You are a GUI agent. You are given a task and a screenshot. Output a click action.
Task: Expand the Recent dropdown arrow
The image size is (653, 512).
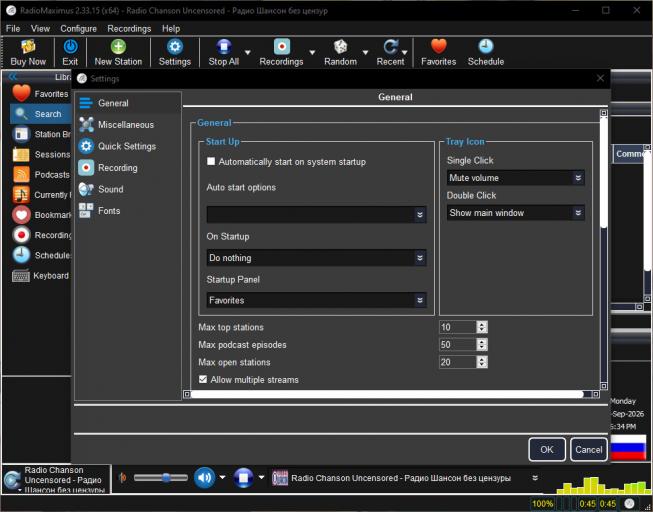pyautogui.click(x=404, y=53)
